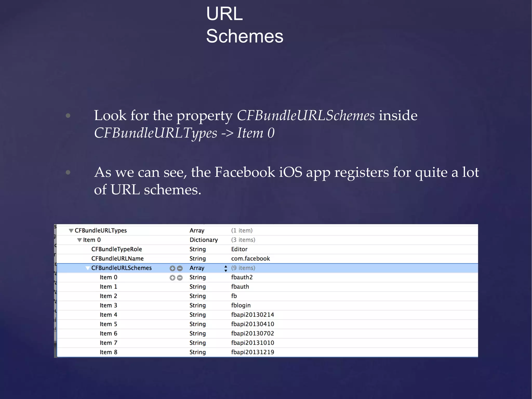Viewport: 532px width, 399px height.
Task: Click the Array type of CFBundleURLTypes
Action: click(197, 230)
